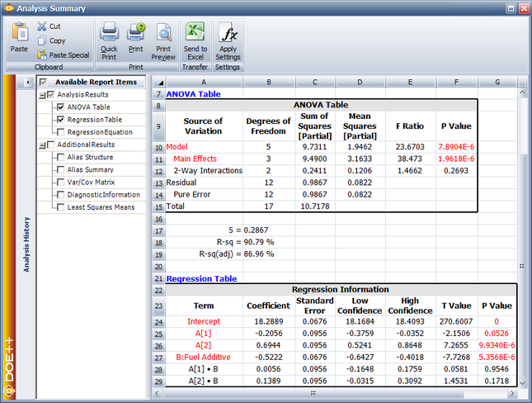Viewport: 532px width, 403px height.
Task: Click the Apply Settings fx icon
Action: (228, 33)
